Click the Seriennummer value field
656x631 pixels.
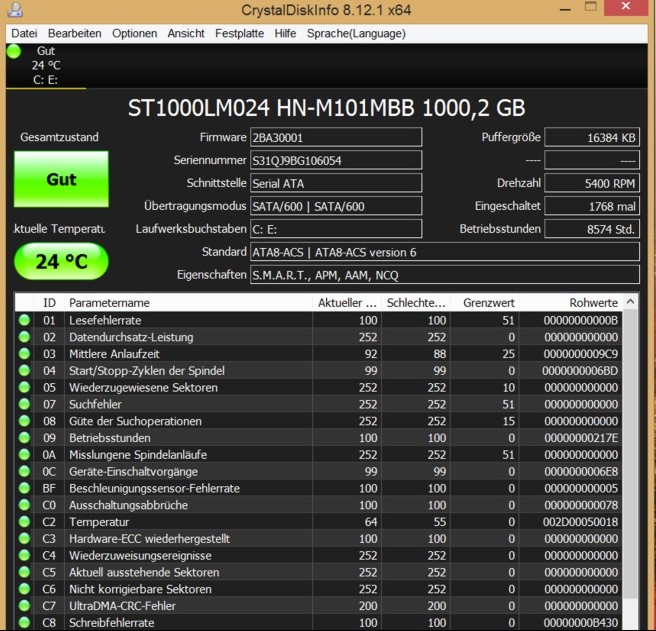tap(335, 160)
